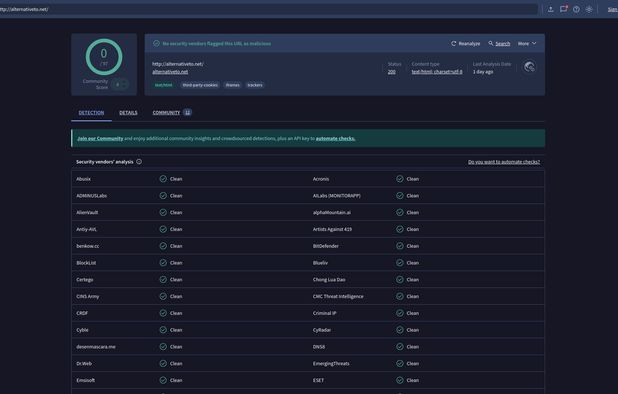Click the Clean check icon for CRDF
This screenshot has height=394, width=618.
(x=163, y=313)
